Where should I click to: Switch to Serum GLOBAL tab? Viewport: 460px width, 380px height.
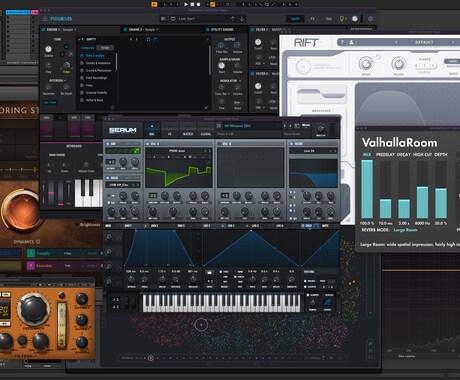(x=206, y=130)
